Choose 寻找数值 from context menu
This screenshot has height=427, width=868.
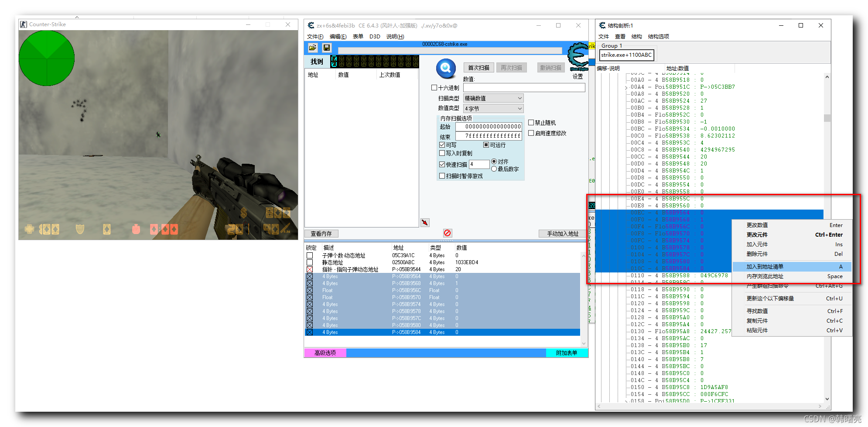tap(791, 311)
